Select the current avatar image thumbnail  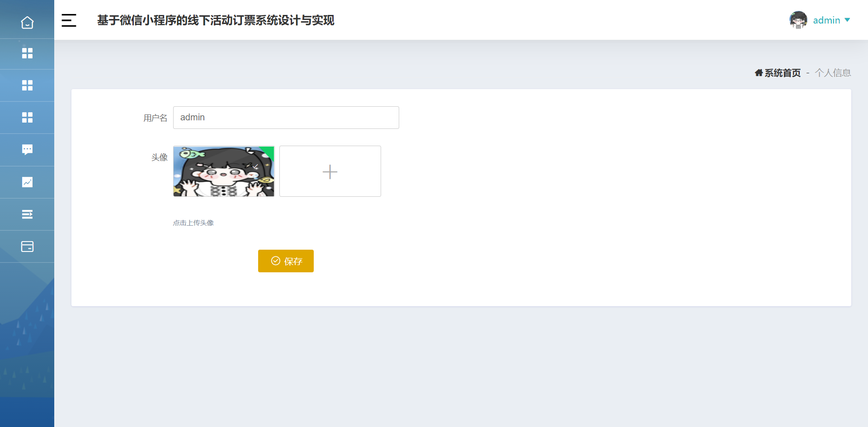(x=223, y=171)
